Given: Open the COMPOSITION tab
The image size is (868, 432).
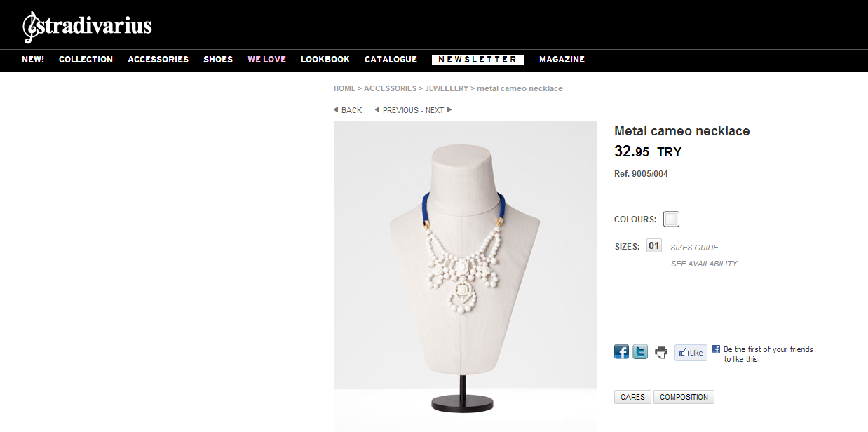Looking at the screenshot, I should coord(684,397).
